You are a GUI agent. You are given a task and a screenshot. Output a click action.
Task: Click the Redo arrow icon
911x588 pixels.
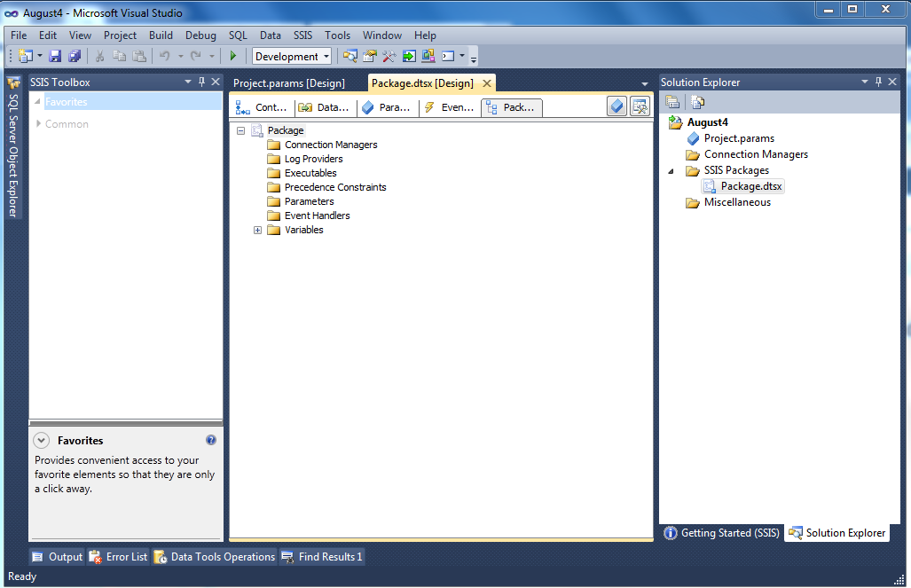coord(196,57)
